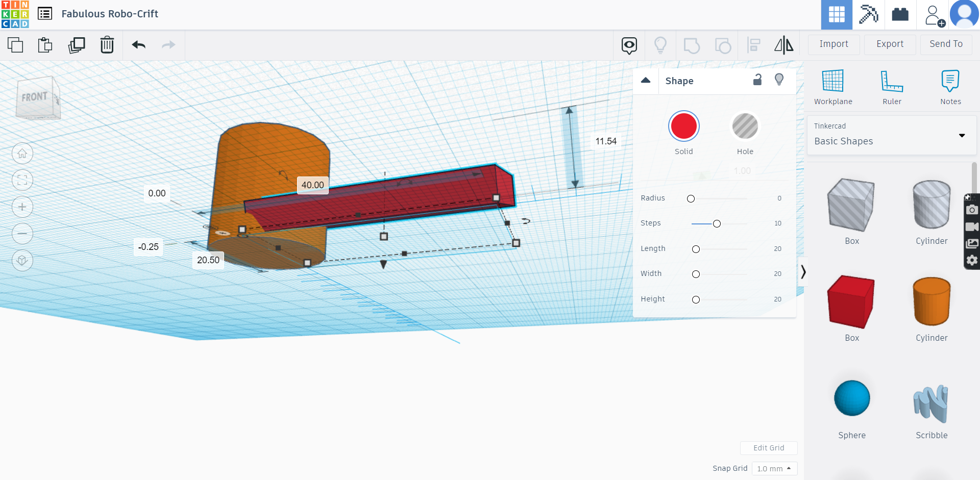
Task: Switch to the Blocks view
Action: [x=869, y=15]
